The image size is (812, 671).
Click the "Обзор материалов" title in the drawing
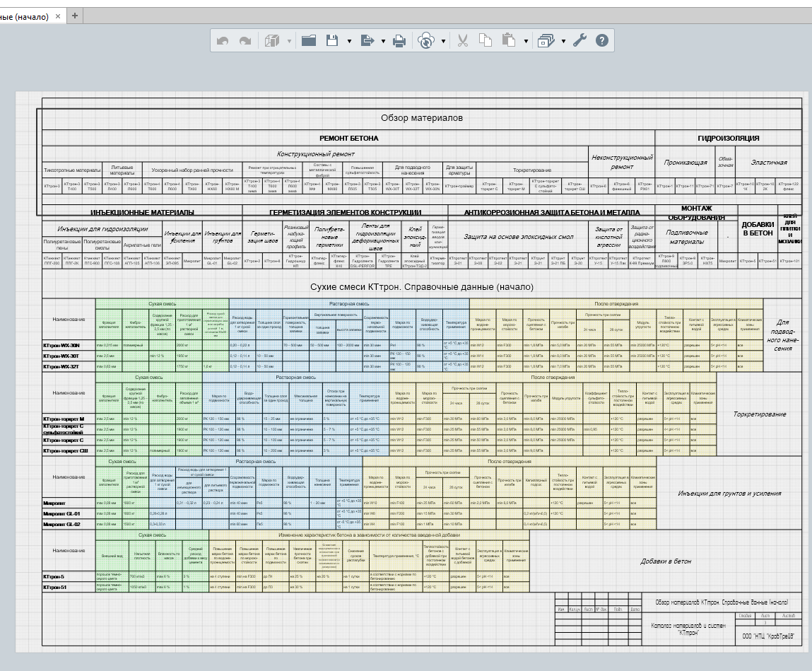(x=422, y=118)
